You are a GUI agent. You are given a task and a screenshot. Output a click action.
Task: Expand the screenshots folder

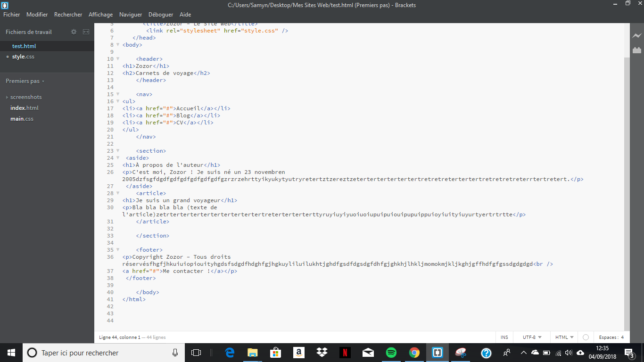pyautogui.click(x=7, y=97)
